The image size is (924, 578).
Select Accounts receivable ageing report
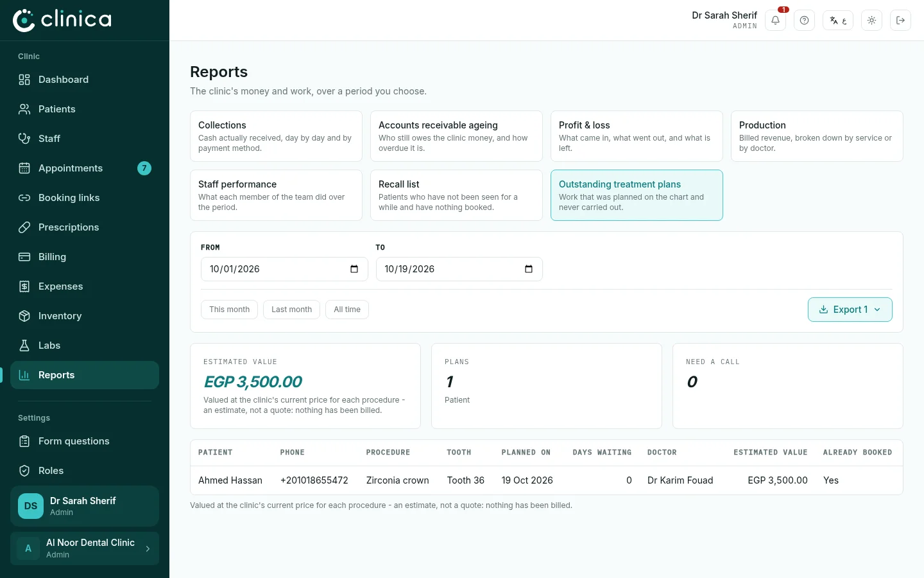coord(456,136)
